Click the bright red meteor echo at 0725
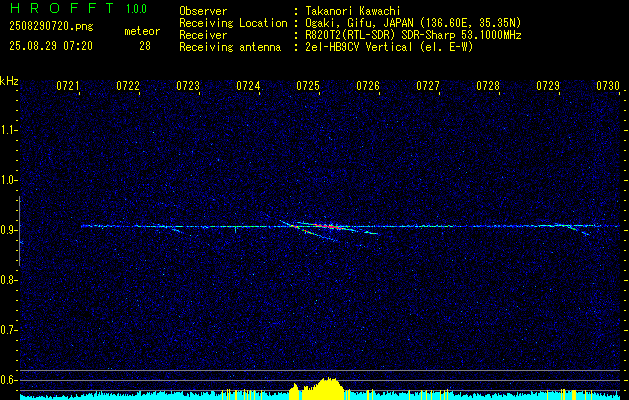 [327, 226]
